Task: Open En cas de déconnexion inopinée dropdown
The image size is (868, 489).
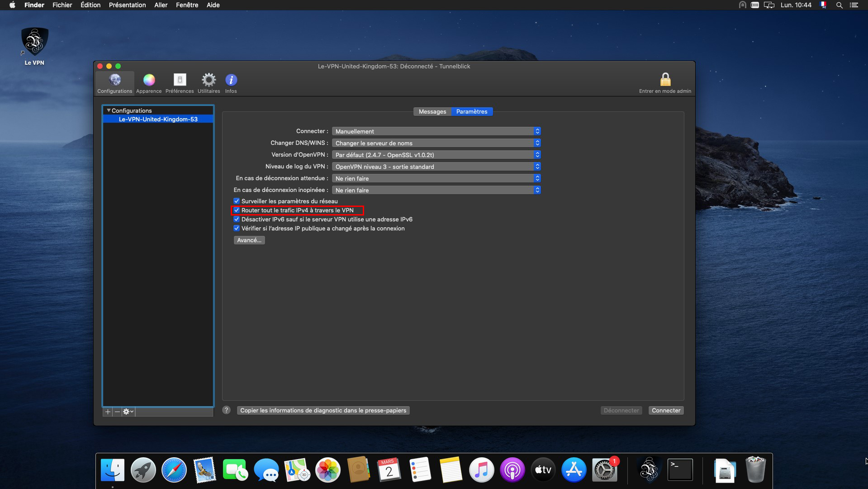Action: 436,190
